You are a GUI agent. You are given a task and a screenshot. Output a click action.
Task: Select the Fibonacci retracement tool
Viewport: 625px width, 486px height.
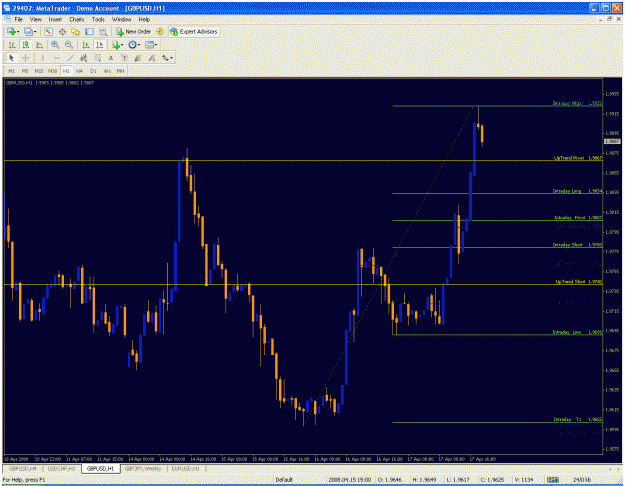[x=97, y=58]
